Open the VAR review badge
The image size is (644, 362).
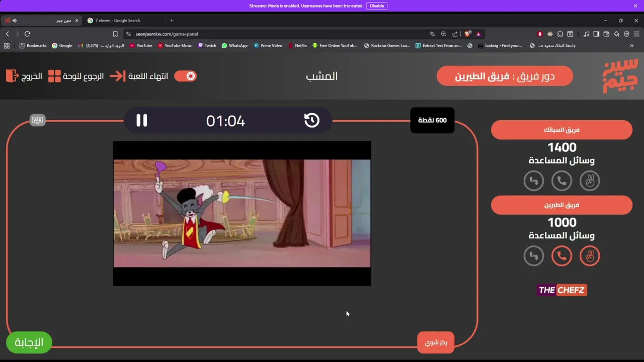(37, 120)
